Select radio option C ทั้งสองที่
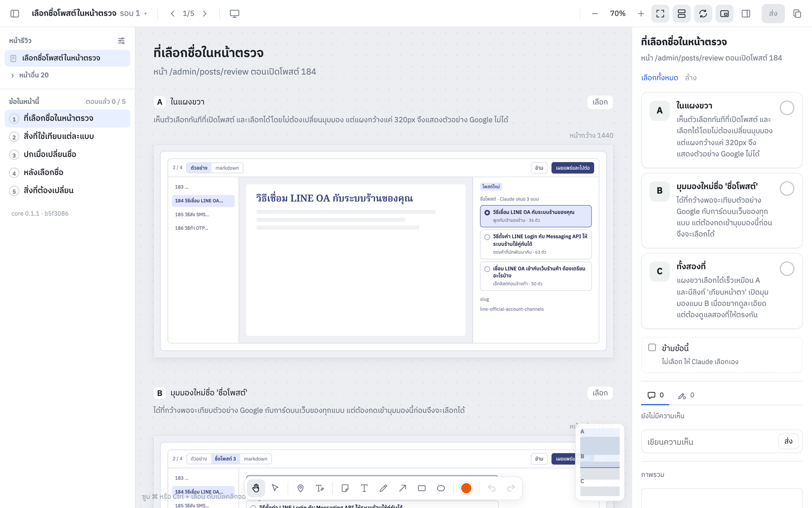Screen dimensions: 812x508 (x=787, y=269)
